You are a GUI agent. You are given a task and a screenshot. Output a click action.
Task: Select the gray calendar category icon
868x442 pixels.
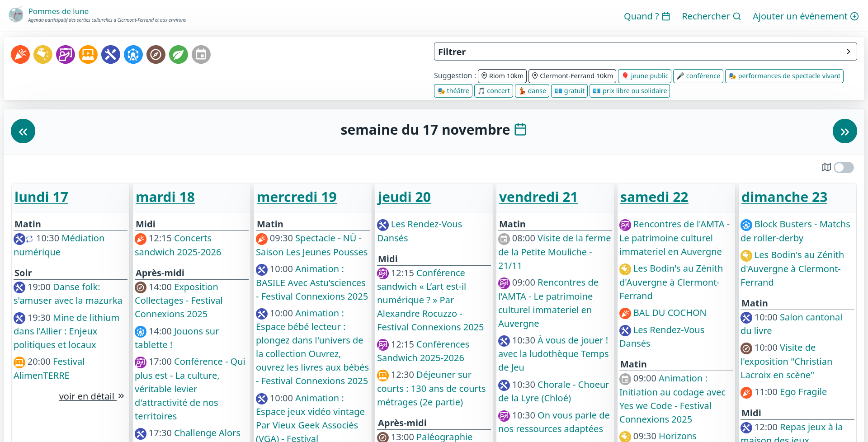tap(201, 55)
